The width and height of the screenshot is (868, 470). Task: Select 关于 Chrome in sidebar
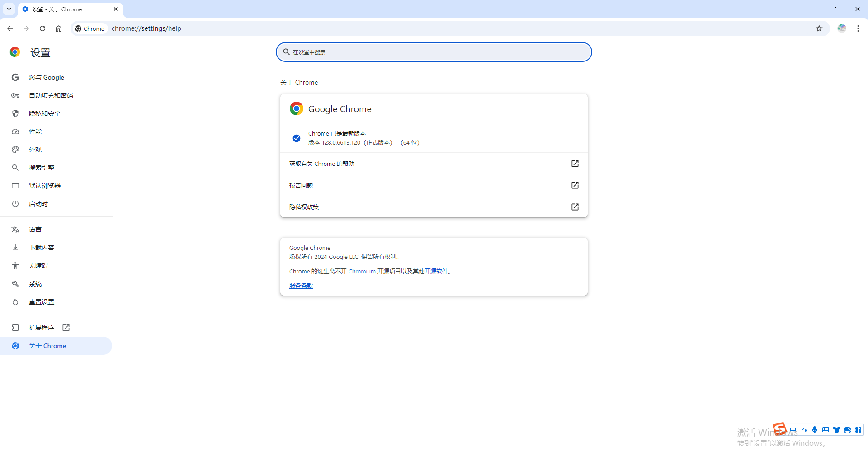click(x=57, y=346)
